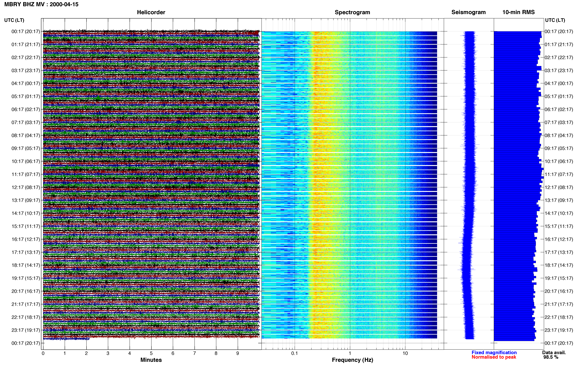Click left time label '14:17 (10:17)'

tap(26, 213)
